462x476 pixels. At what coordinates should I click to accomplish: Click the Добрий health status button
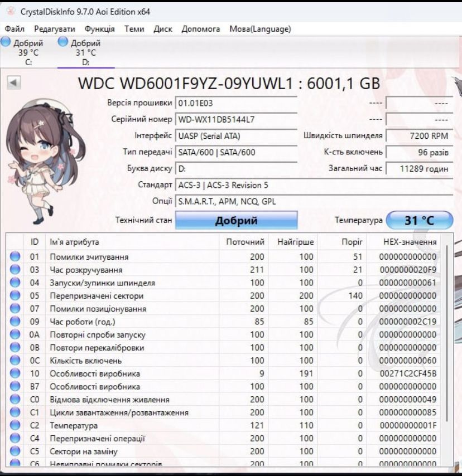pos(236,220)
